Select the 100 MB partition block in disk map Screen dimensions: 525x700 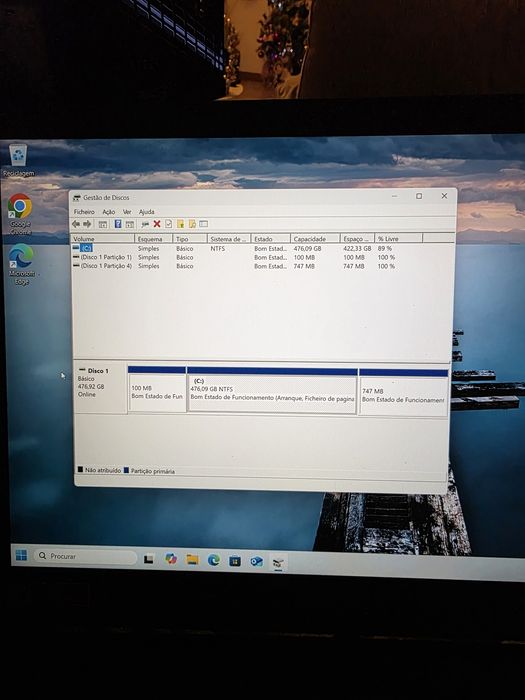157,388
